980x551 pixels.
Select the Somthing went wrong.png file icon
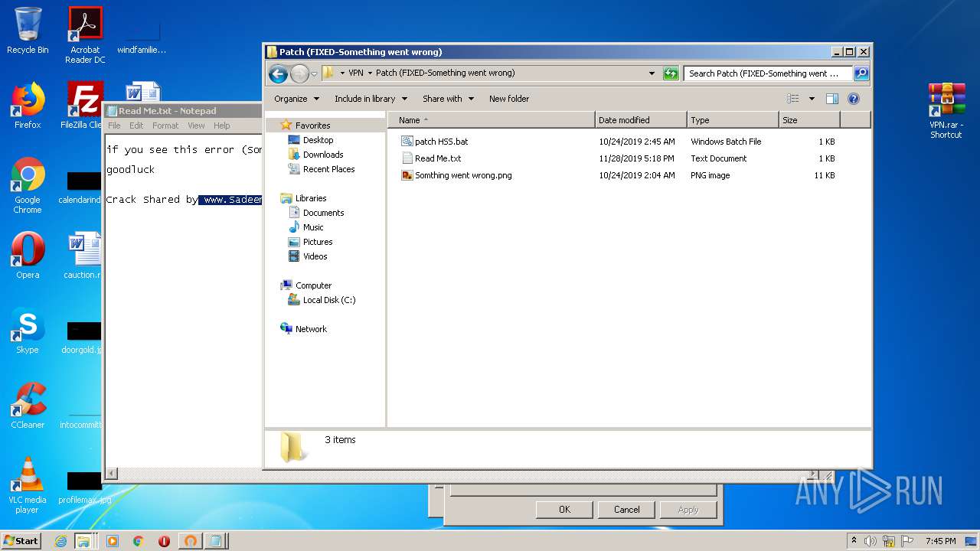(407, 175)
